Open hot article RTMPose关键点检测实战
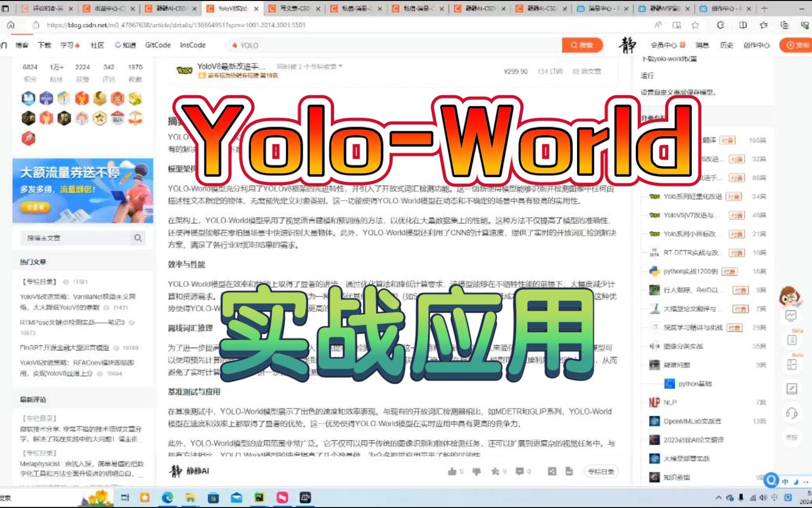The width and height of the screenshot is (812, 508). 72,322
